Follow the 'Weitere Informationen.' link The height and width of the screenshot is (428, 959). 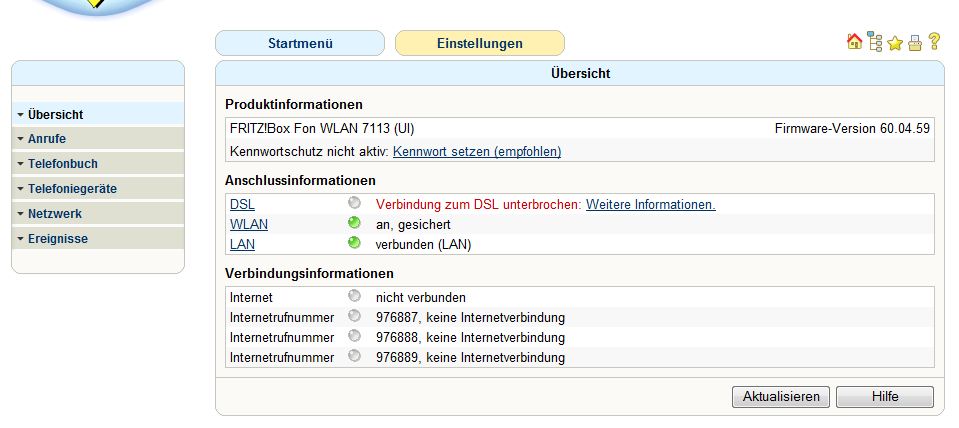coord(651,204)
